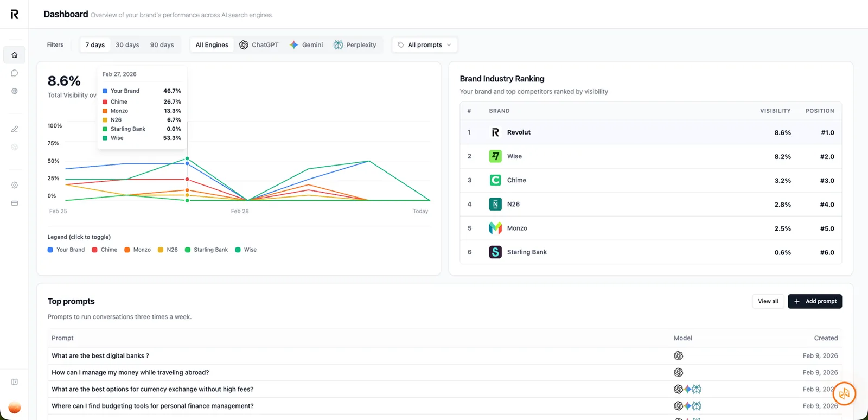
Task: Open prompt about budgeting tools for personal finance
Action: pos(152,406)
